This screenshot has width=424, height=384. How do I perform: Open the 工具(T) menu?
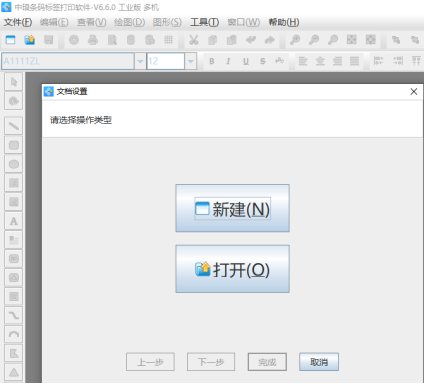click(x=204, y=22)
